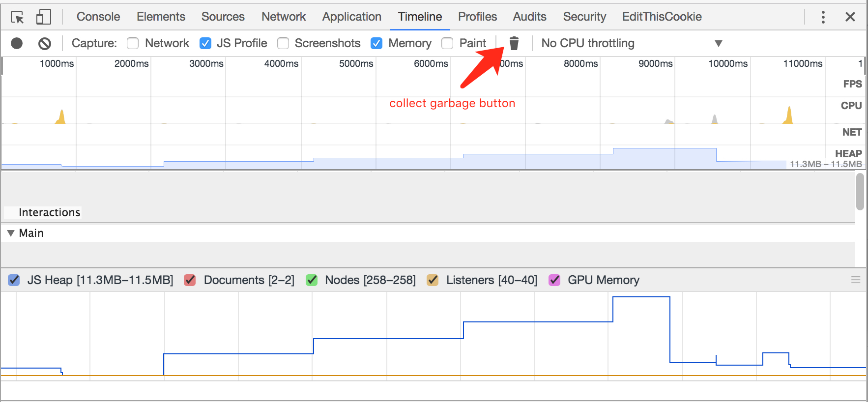
Task: Uncheck the JS Profile capture option
Action: 205,44
